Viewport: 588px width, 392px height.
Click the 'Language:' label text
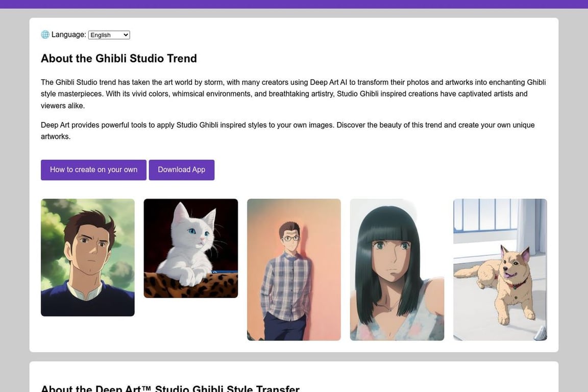click(x=68, y=35)
